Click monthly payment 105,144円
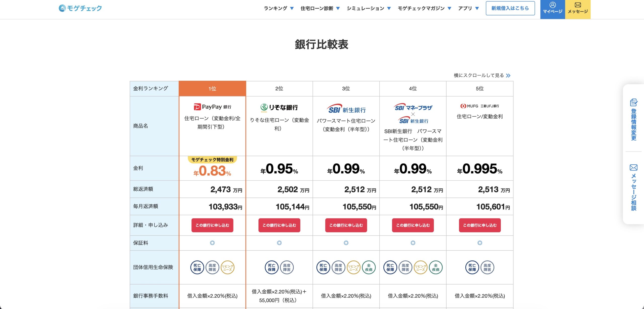 point(292,207)
